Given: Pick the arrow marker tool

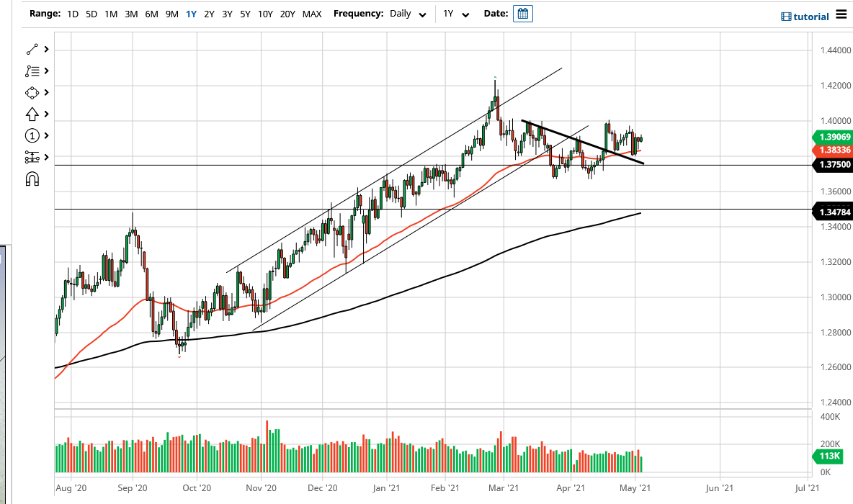Looking at the screenshot, I should pyautogui.click(x=32, y=114).
